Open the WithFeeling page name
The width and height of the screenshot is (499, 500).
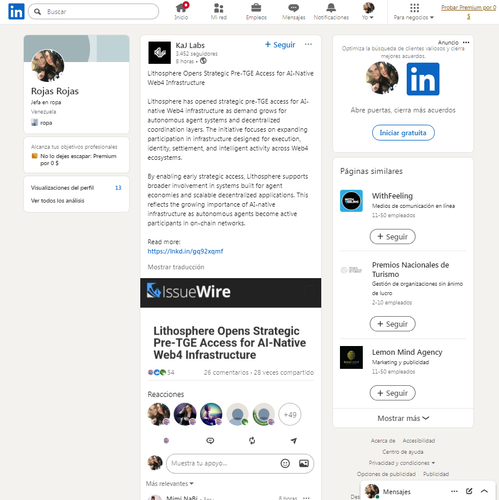pos(392,196)
